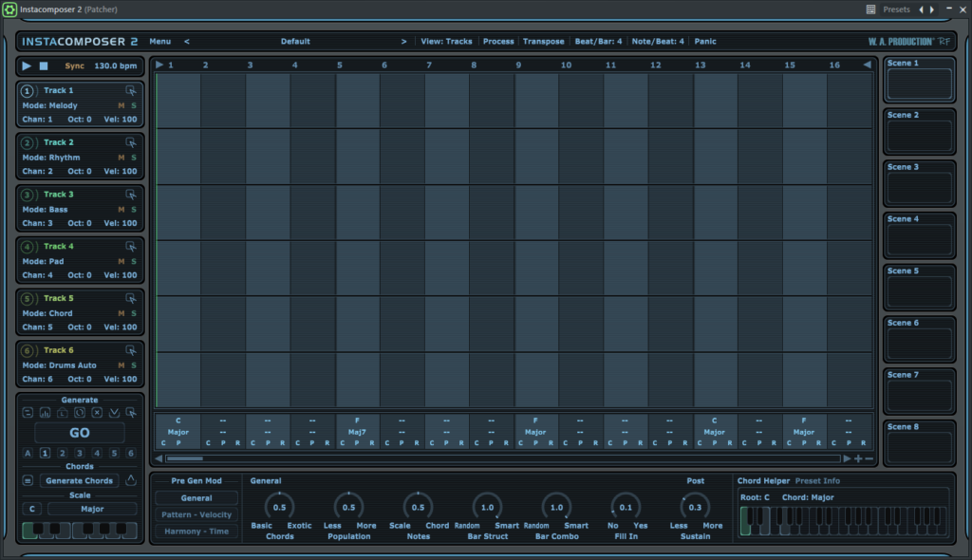The image size is (972, 560).
Task: Switch to the Harmony - Time tab
Action: pyautogui.click(x=196, y=532)
